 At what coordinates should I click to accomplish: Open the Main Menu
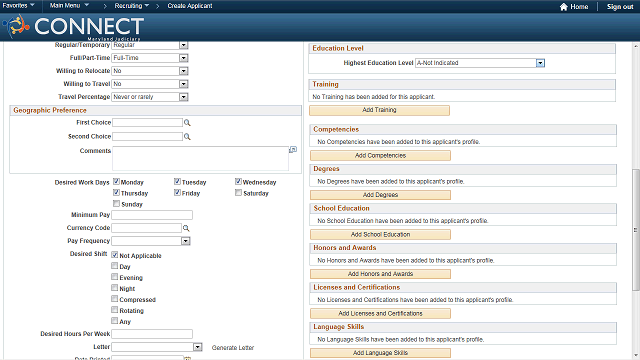pos(69,6)
